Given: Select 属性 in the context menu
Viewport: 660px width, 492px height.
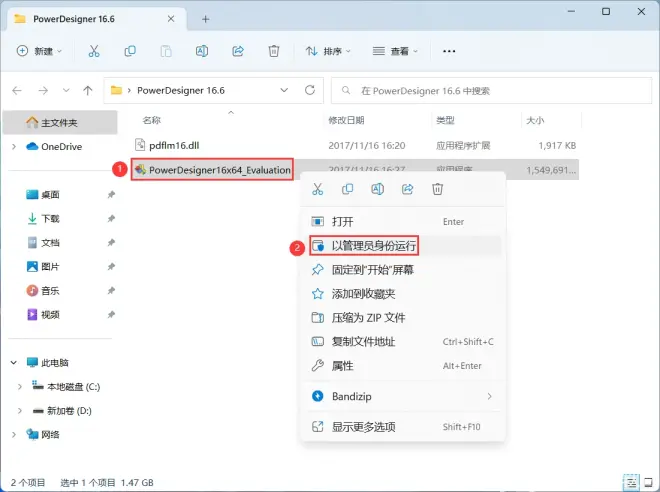Looking at the screenshot, I should (404, 366).
